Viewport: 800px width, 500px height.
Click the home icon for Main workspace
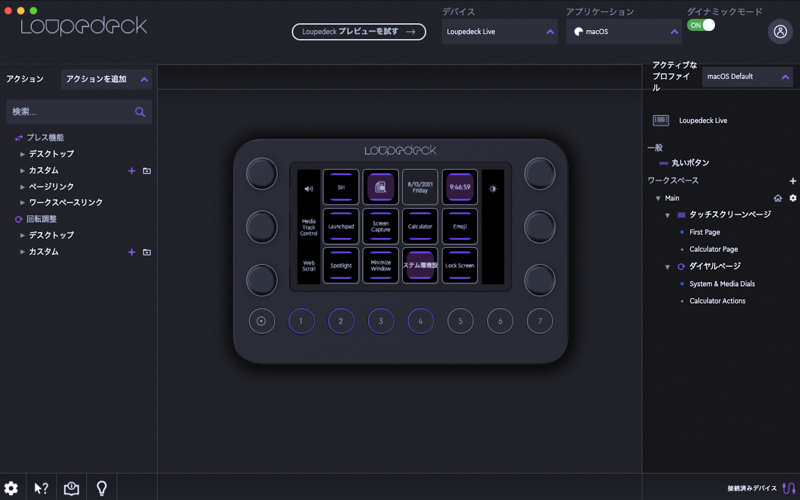point(778,198)
